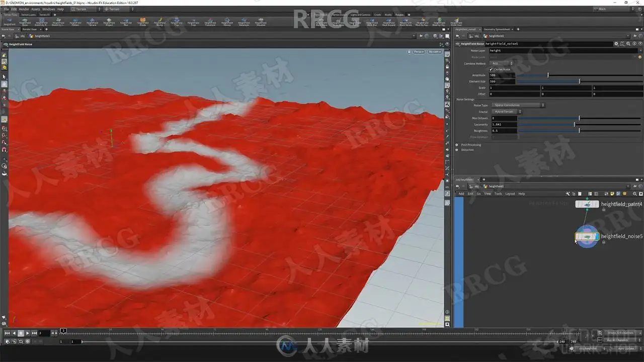644x362 pixels.
Task: Open the parameter panel gear menu
Action: point(616,44)
